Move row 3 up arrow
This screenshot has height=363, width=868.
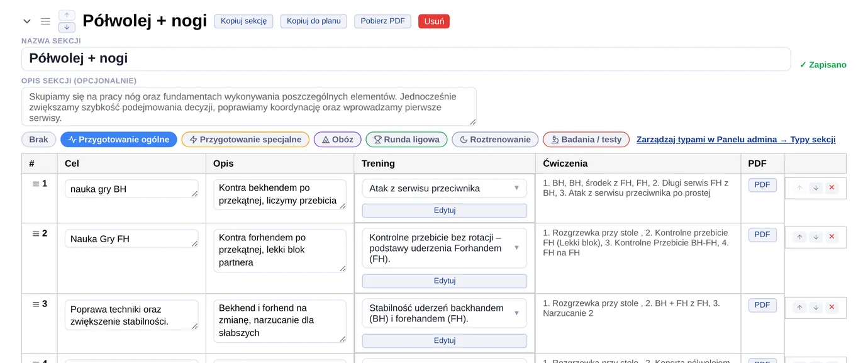click(799, 308)
